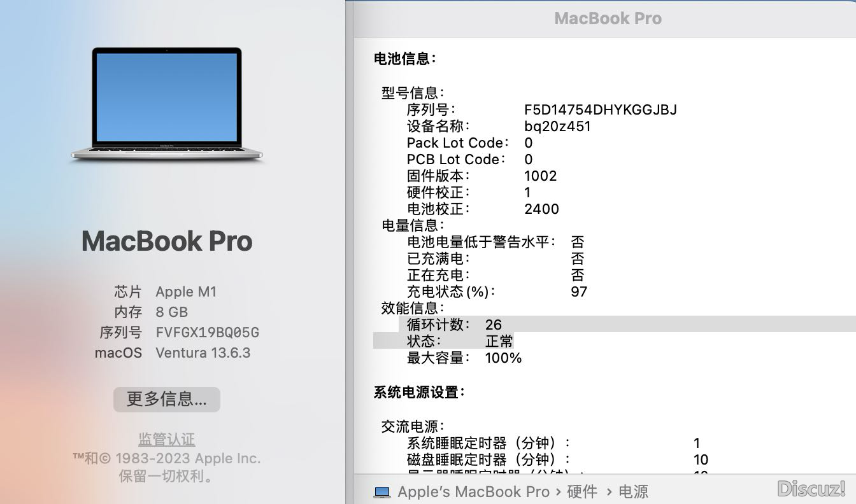Click the 系统睡眠定时器 row
Viewport: 856px width, 504px height.
553,443
